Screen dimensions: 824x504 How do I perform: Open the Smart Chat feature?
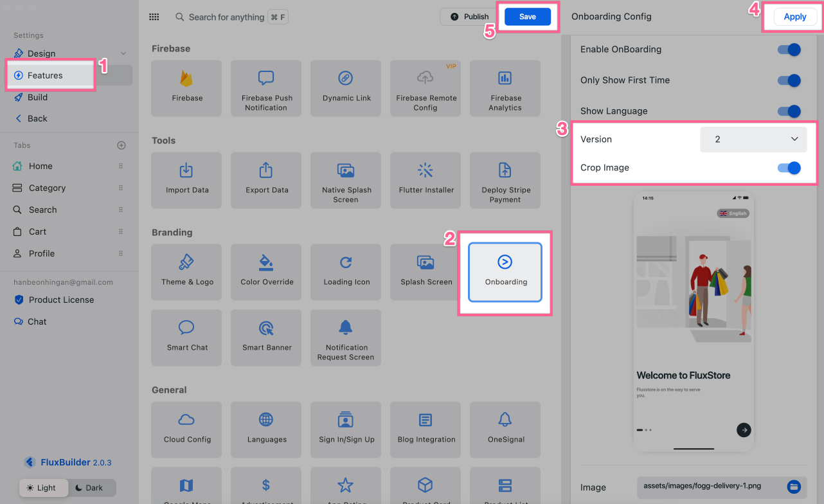[186, 337]
